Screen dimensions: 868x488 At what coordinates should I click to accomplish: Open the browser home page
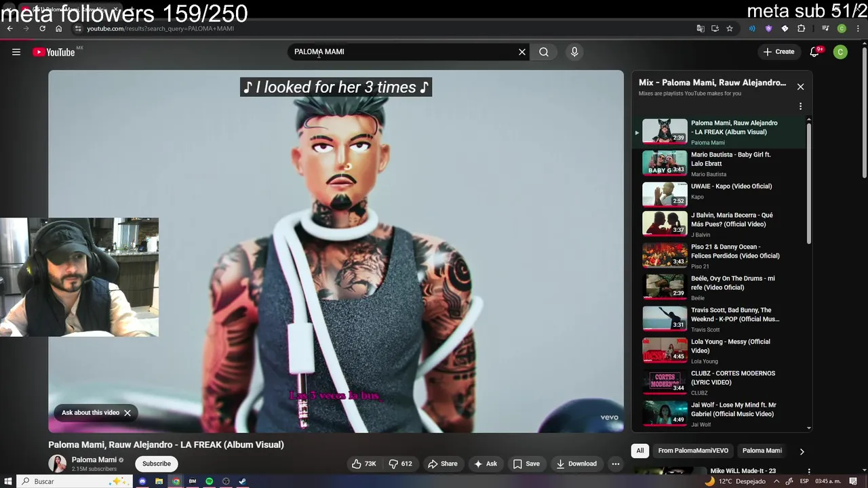(59, 28)
